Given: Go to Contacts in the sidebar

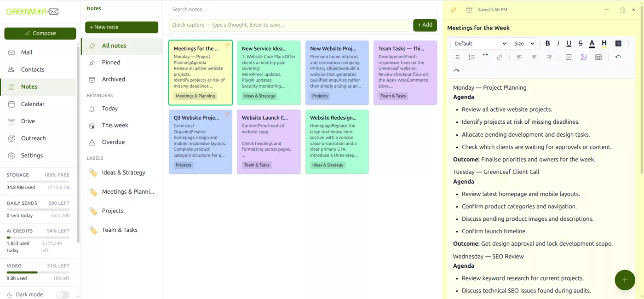Looking at the screenshot, I should tap(38, 69).
